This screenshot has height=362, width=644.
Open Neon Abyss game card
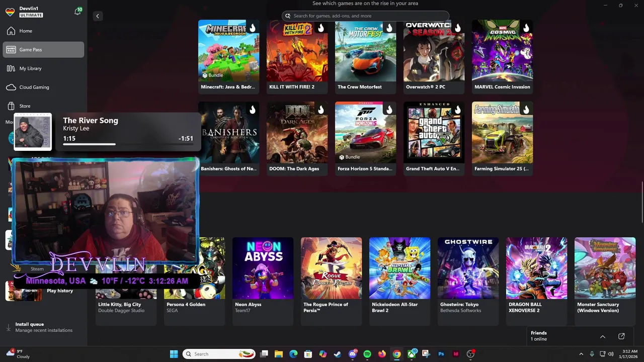pos(263,281)
